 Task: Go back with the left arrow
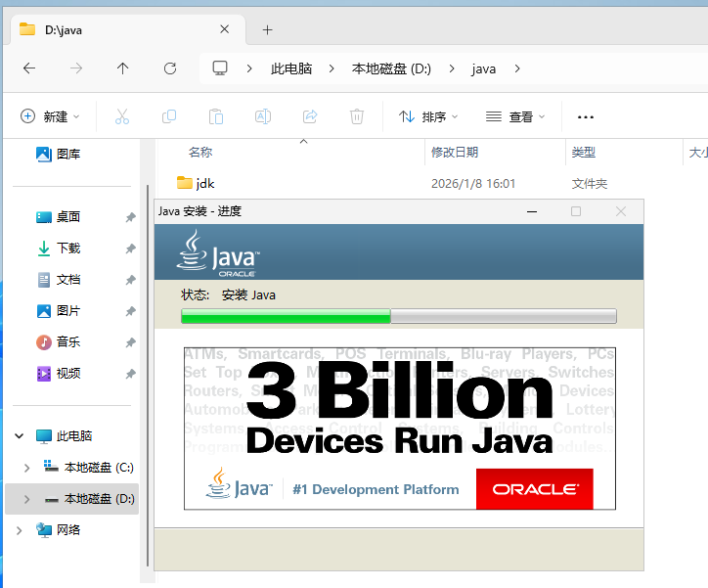pos(29,68)
